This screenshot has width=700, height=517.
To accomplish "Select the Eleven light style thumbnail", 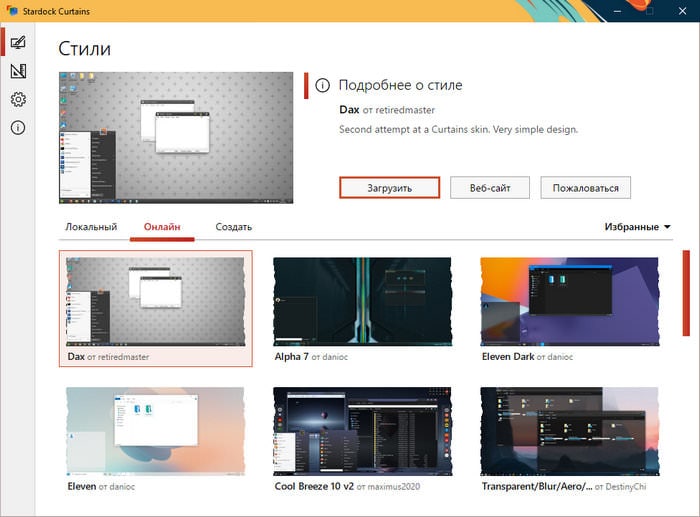I will pyautogui.click(x=155, y=431).
